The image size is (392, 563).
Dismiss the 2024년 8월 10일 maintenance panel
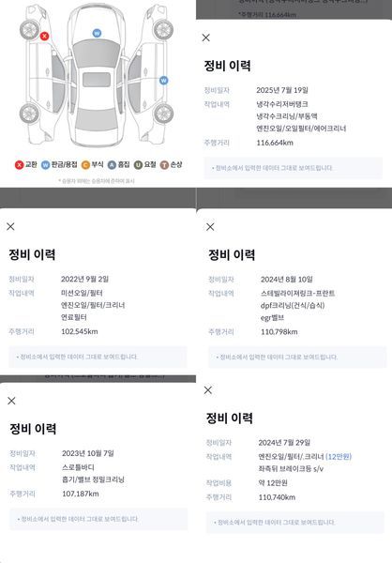[210, 227]
